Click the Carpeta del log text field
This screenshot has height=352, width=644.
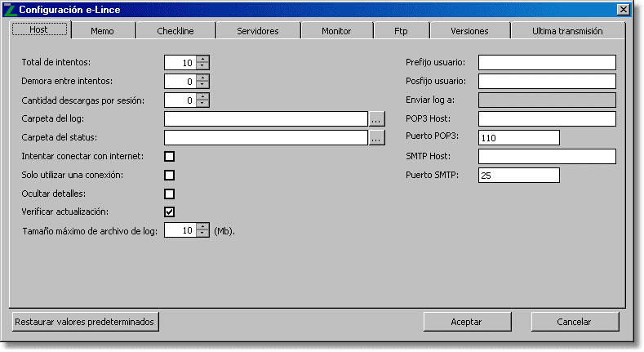(x=266, y=118)
